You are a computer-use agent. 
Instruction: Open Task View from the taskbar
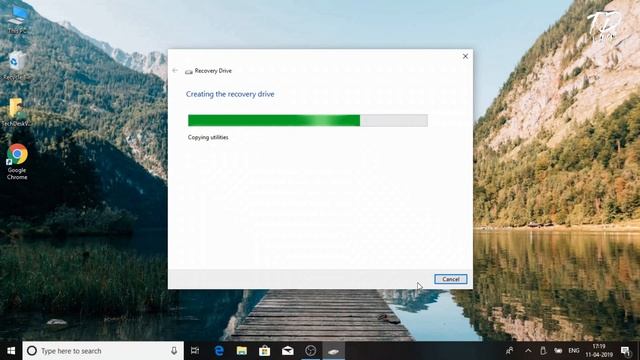pyautogui.click(x=195, y=351)
